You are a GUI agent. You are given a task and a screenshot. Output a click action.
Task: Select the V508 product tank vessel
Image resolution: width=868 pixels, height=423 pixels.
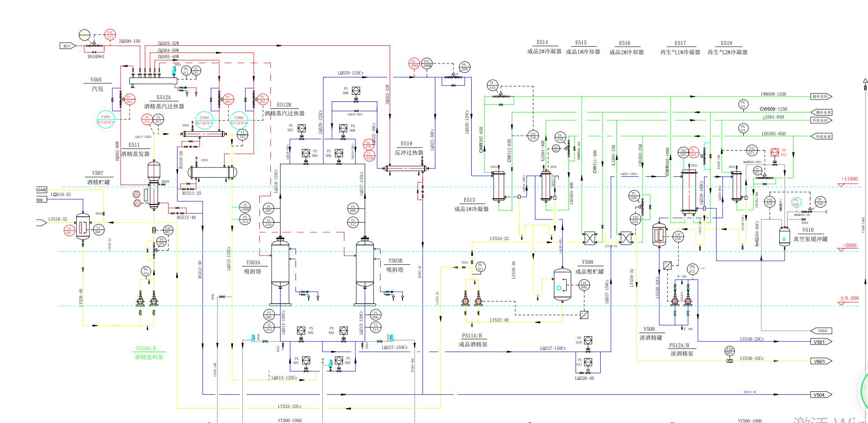[562, 285]
